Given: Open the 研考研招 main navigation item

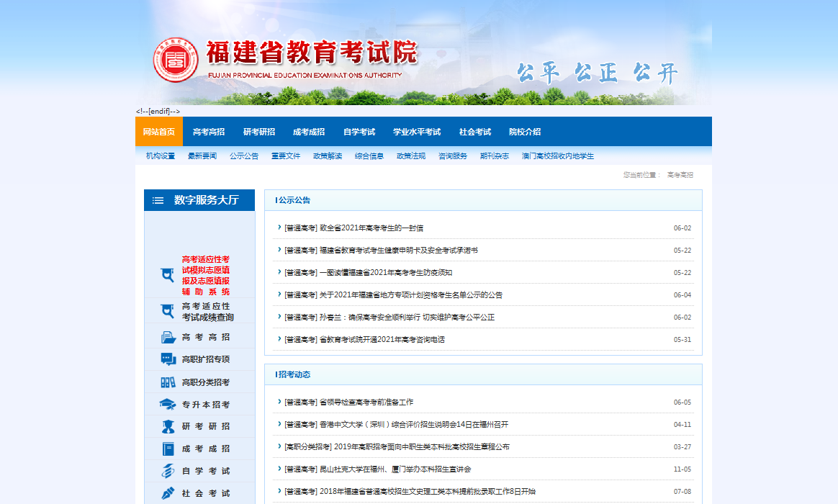Looking at the screenshot, I should point(258,132).
